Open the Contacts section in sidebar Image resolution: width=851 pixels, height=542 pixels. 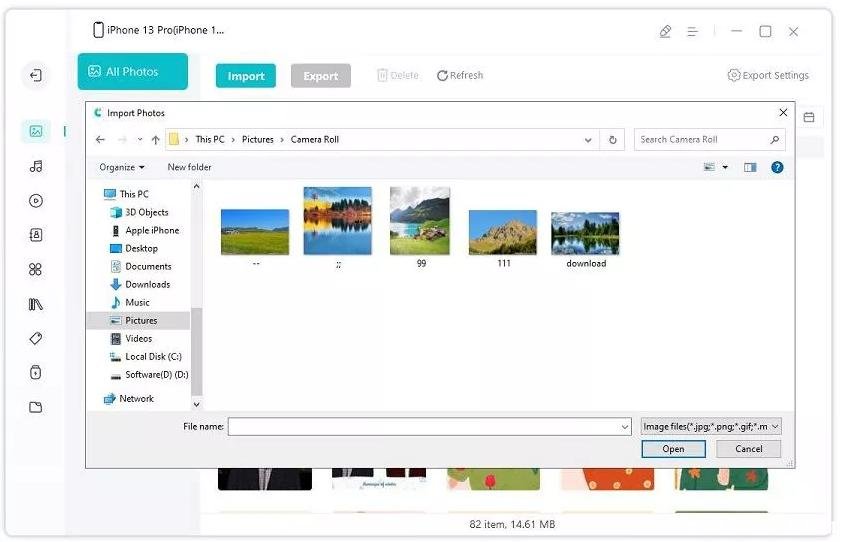pos(36,235)
